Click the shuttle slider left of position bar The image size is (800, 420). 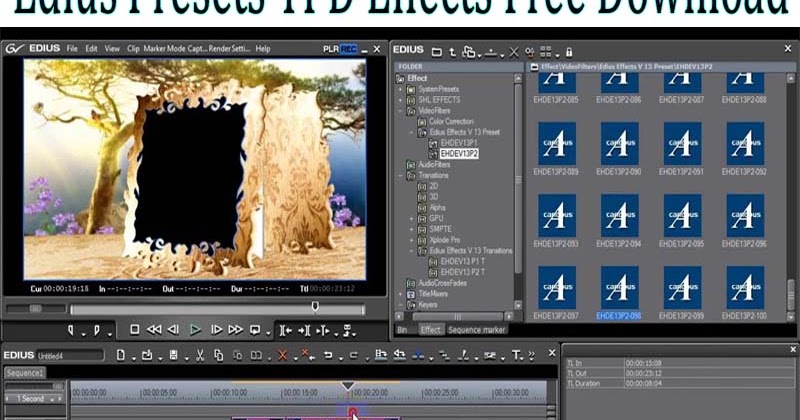35,309
